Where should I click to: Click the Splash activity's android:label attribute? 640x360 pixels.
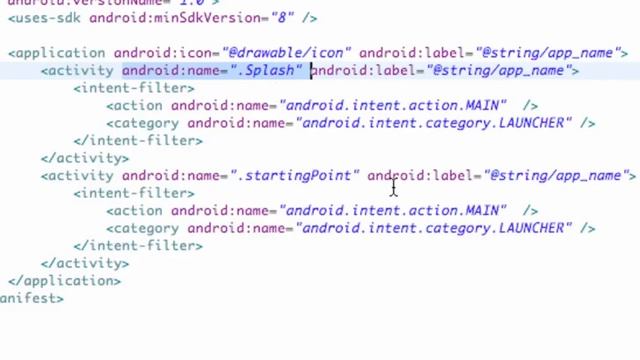click(441, 71)
